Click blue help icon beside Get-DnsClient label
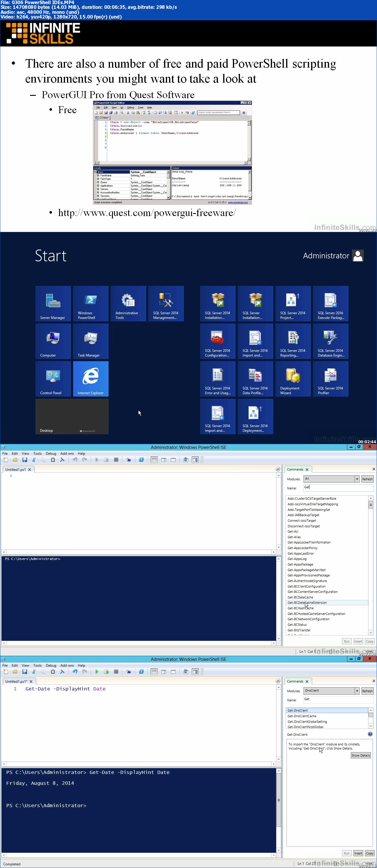Screen dimensions: 377x868 (370, 734)
